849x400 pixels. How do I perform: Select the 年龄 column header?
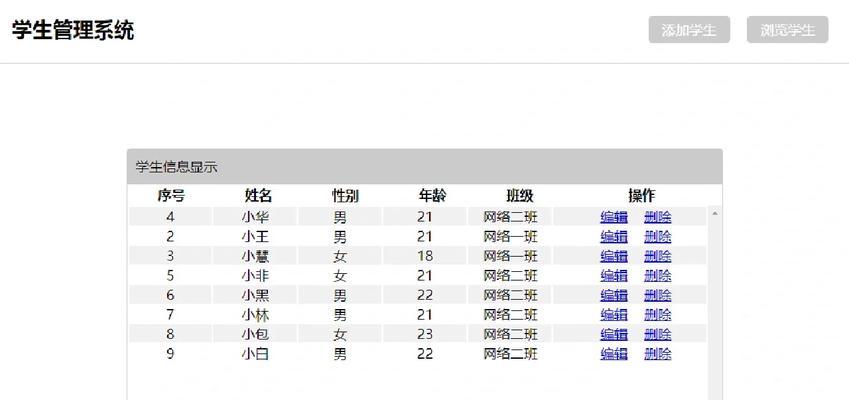click(432, 195)
